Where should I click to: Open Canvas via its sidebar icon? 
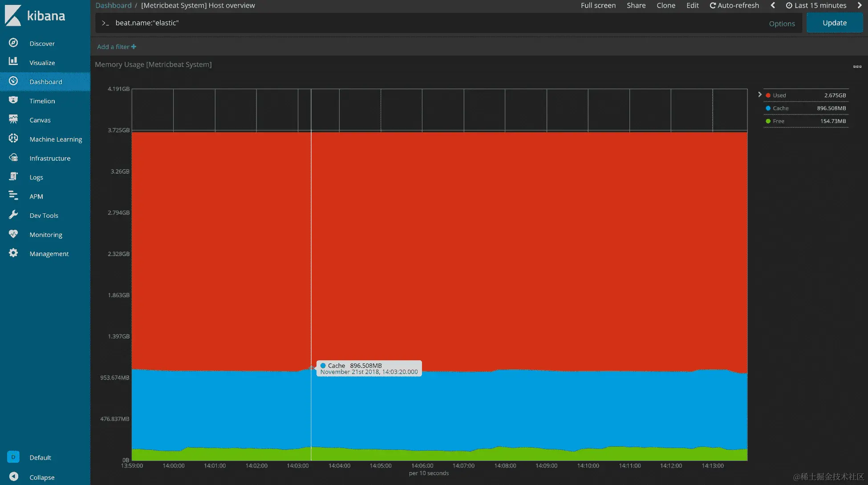click(13, 119)
